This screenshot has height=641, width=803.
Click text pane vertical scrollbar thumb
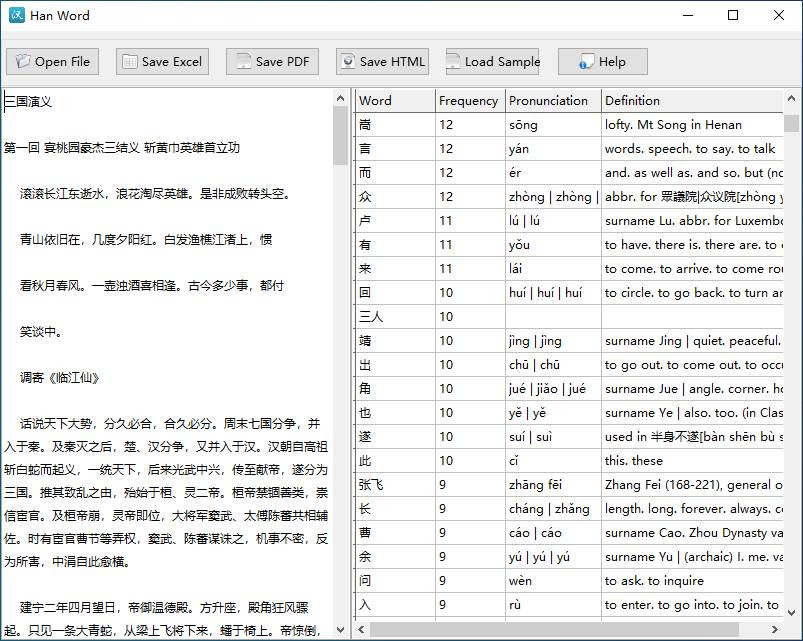(340, 136)
